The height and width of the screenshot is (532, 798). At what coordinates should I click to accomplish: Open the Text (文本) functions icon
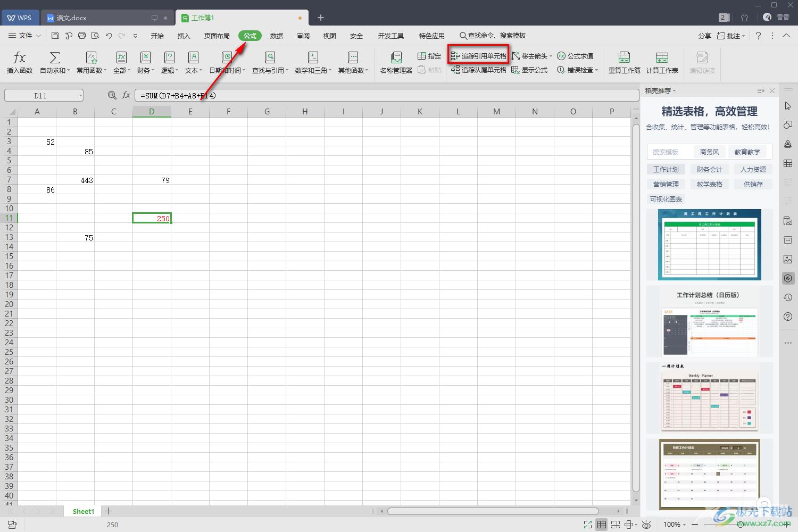[193, 57]
